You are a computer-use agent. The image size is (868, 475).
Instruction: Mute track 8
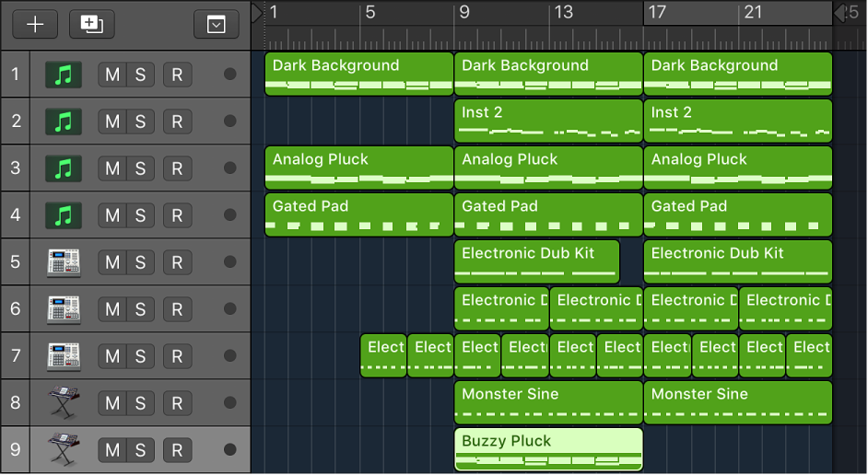click(x=112, y=404)
